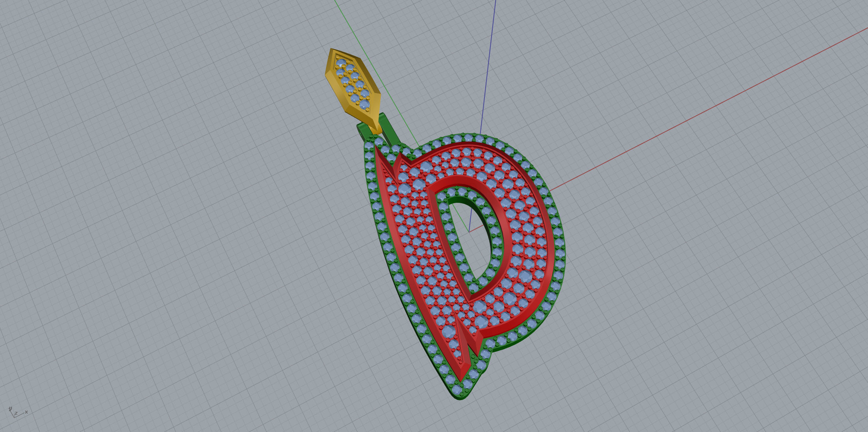
Task: Click the world axes icon in the viewport corner
Action: click(17, 412)
